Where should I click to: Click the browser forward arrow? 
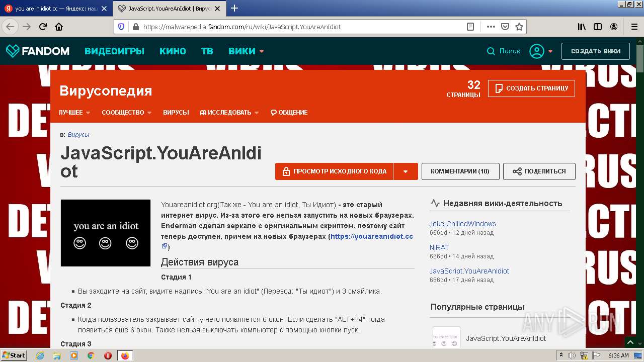pos(27,27)
